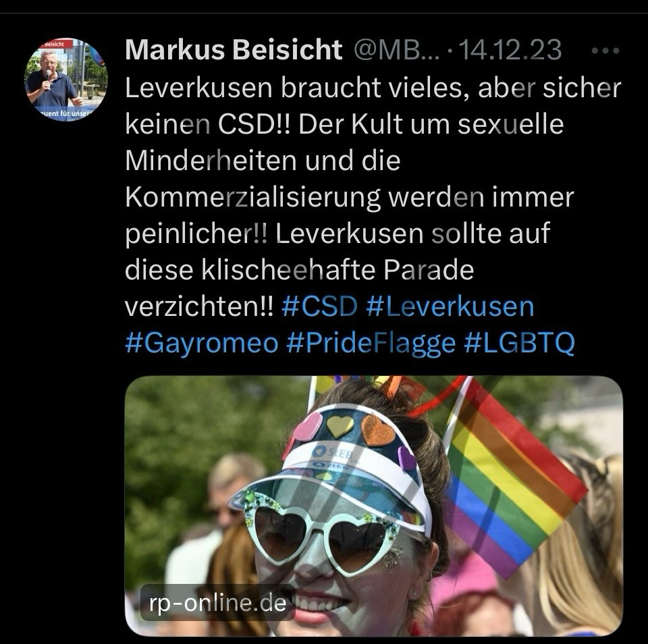
Task: Click the Markus Beisicht display name
Action: [234, 50]
